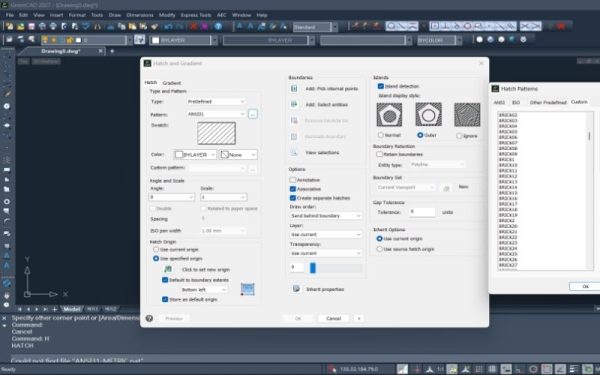Click the new file toolbar icon
The image size is (600, 375).
[10, 26]
